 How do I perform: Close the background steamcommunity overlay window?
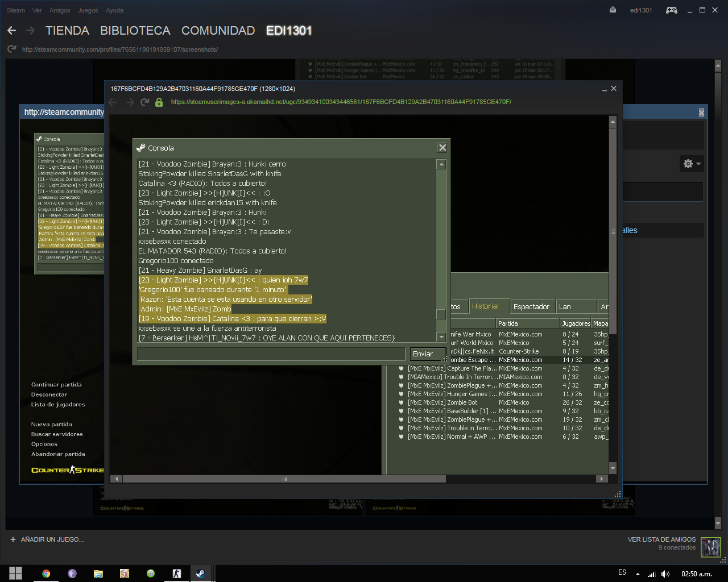click(701, 113)
